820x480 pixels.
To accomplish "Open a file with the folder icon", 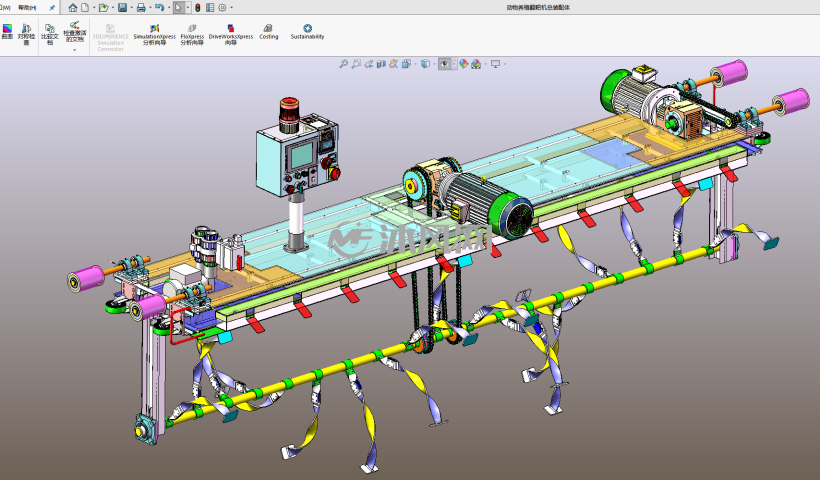I will tap(103, 7).
